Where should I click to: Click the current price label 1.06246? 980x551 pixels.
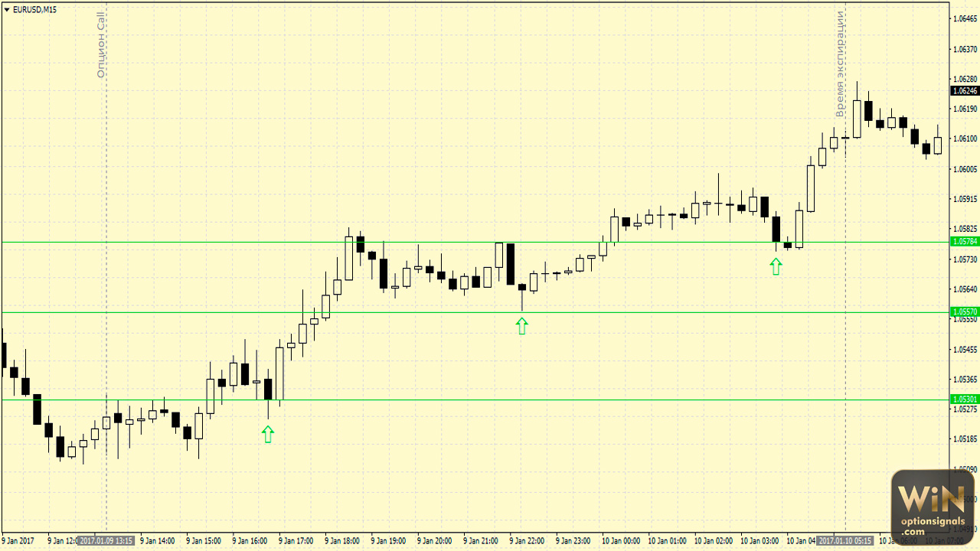coord(964,90)
